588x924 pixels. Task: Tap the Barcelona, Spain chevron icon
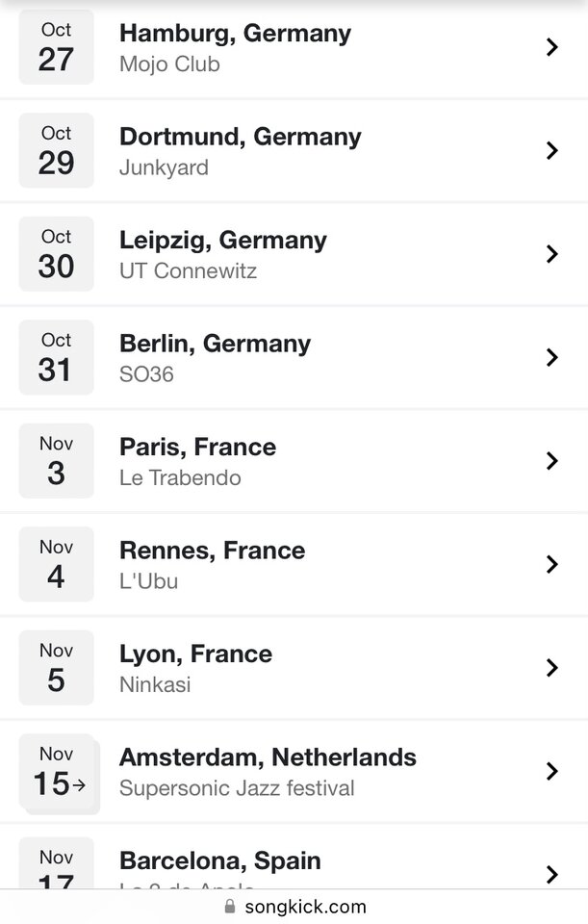coord(551,874)
